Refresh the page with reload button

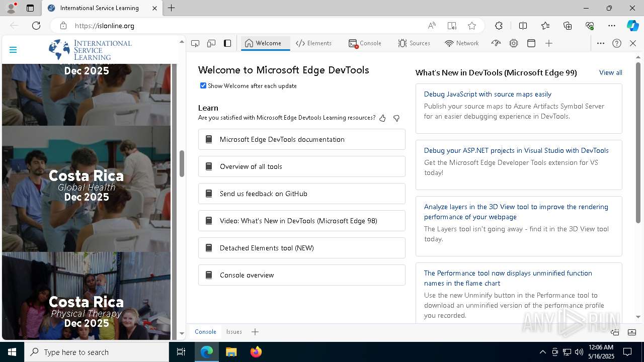36,26
